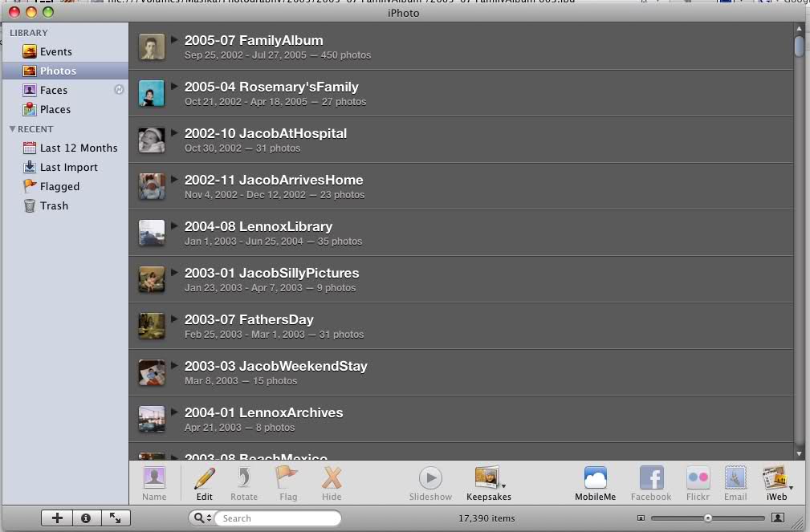The image size is (810, 532).
Task: Expand the 2003-07 FathersDay disclosure triangle
Action: point(174,319)
